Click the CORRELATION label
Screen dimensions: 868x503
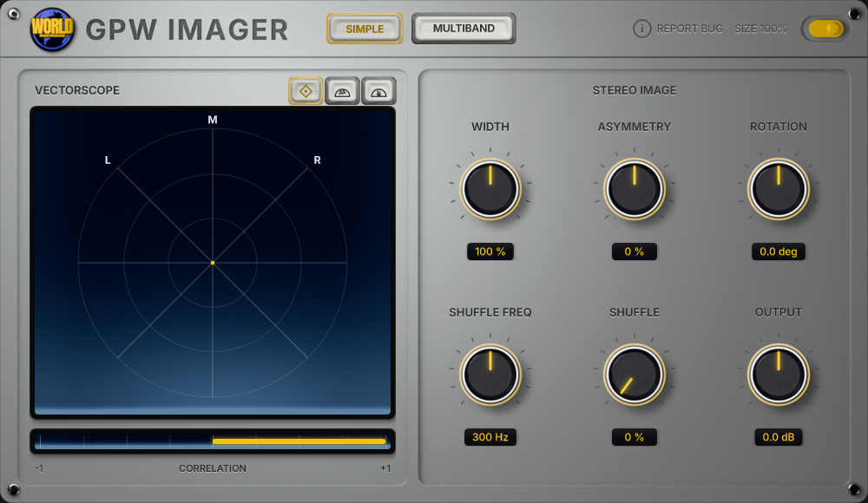(x=213, y=468)
